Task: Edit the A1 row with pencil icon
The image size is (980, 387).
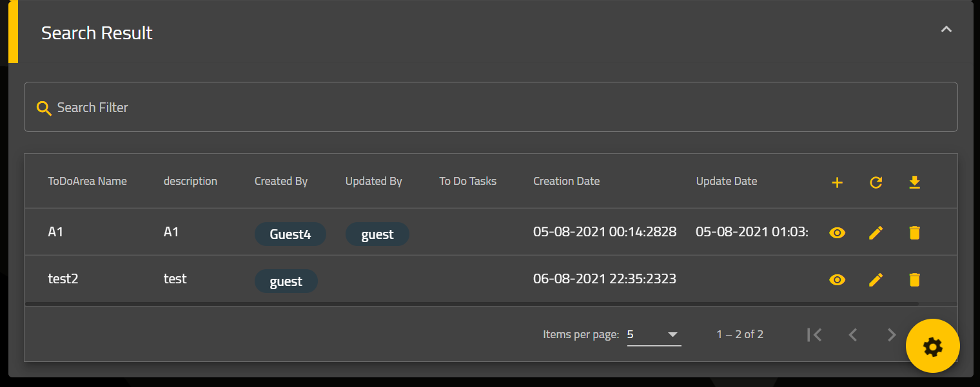Action: coord(876,233)
